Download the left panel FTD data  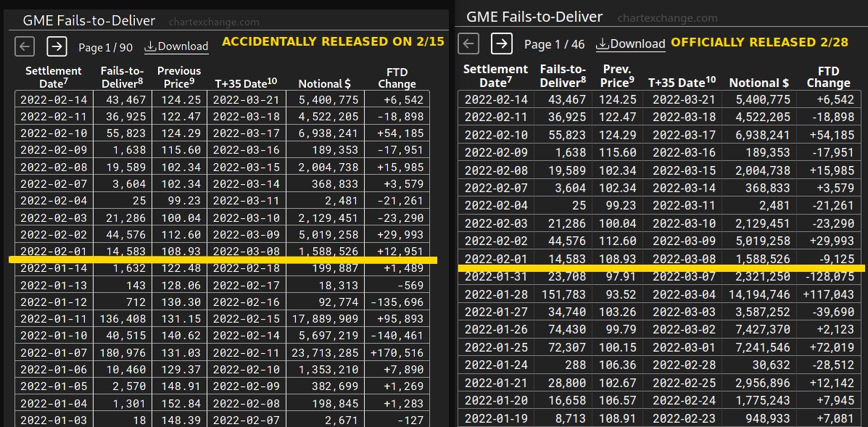[177, 47]
